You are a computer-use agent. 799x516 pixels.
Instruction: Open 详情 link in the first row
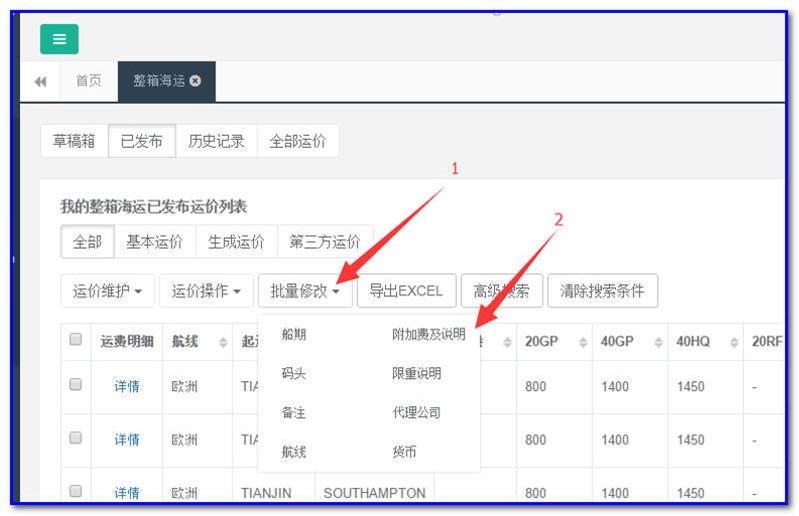tap(127, 387)
